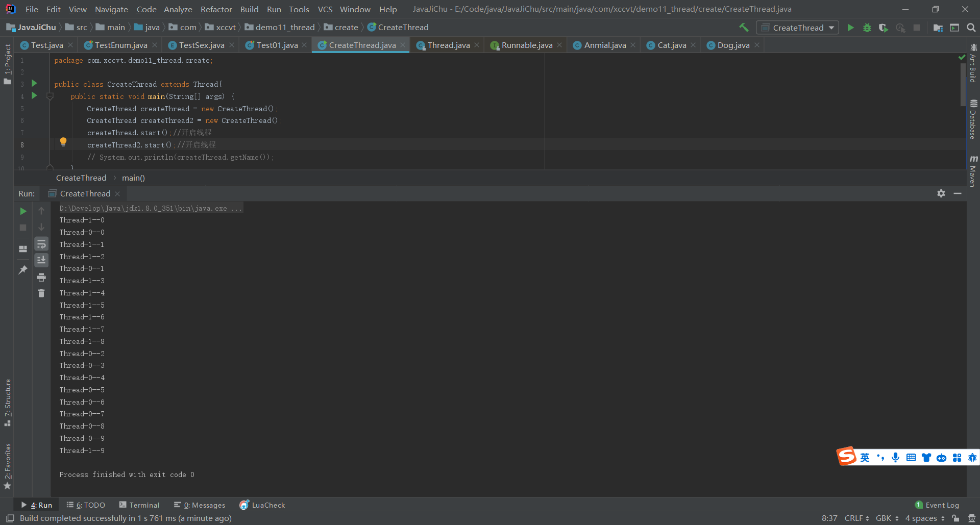This screenshot has height=525, width=980.
Task: Click the down arrow in Run console
Action: pyautogui.click(x=41, y=227)
